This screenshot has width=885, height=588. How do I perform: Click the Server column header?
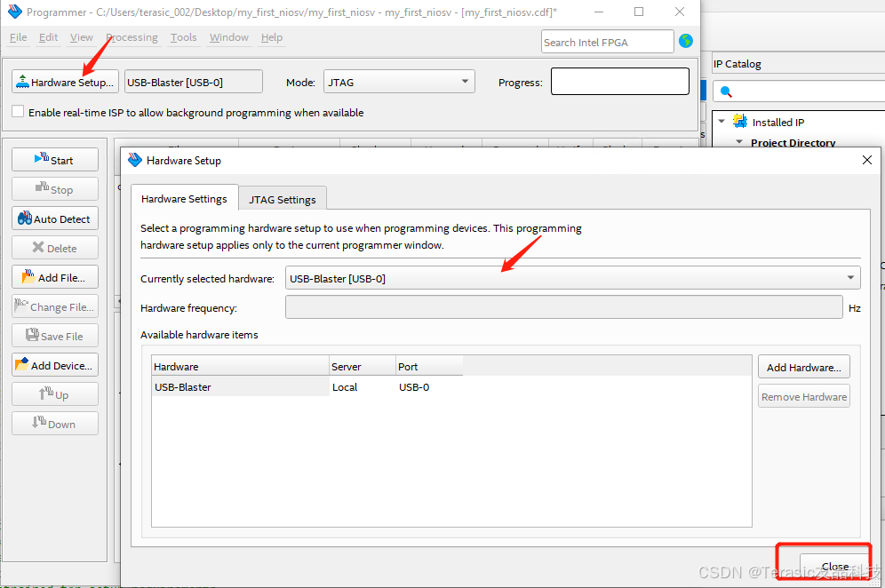363,366
